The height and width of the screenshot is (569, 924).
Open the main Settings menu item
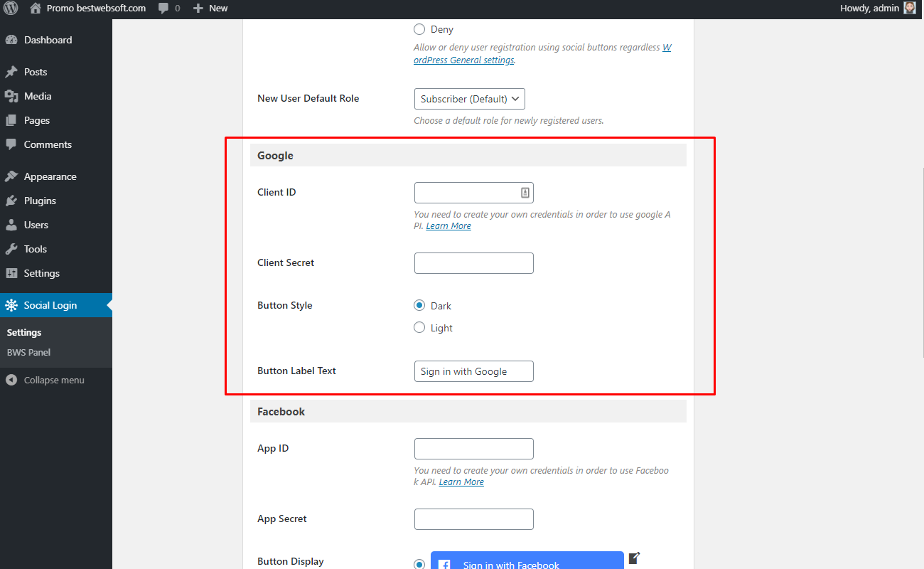[x=56, y=273]
